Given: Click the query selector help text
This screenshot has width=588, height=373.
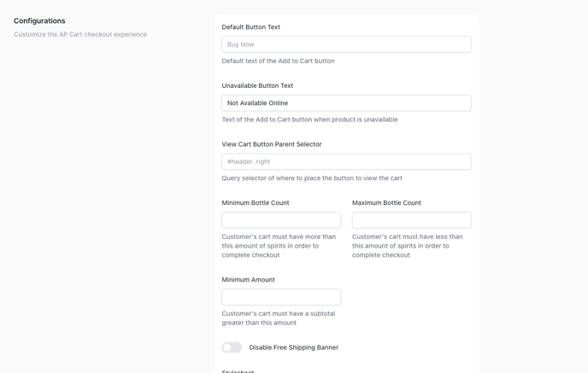Looking at the screenshot, I should (311, 178).
